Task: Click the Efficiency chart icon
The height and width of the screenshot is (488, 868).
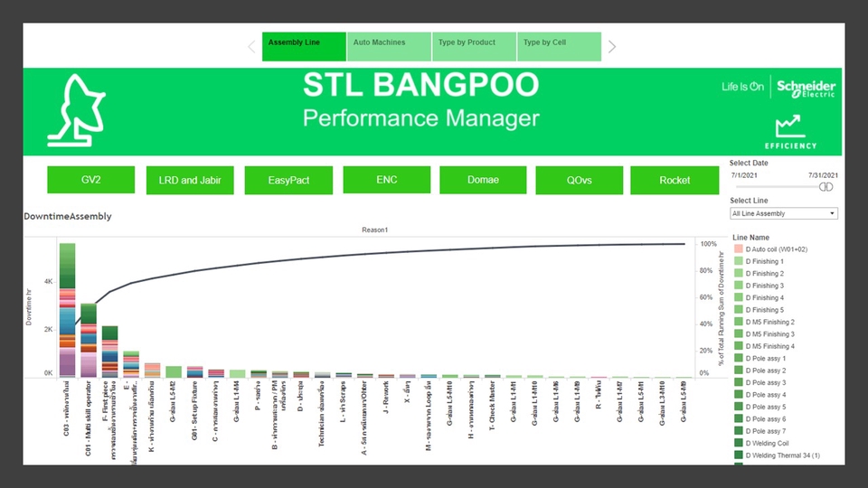Action: coord(790,132)
